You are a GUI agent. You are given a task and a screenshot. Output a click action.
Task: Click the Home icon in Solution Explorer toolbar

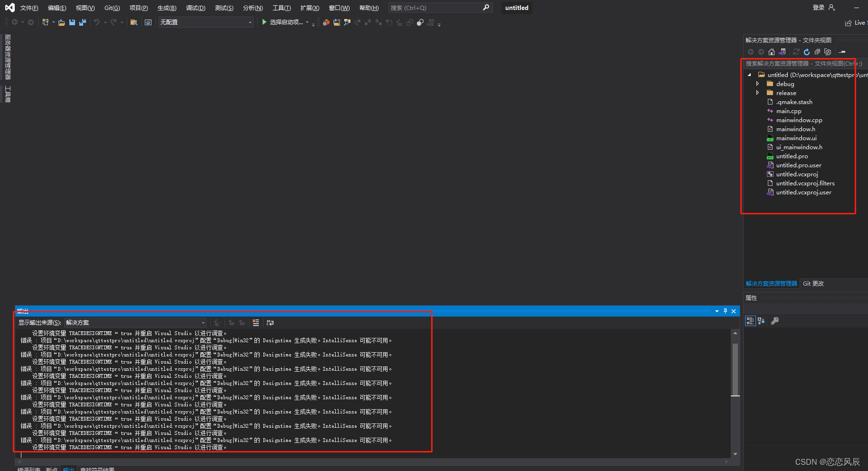[x=772, y=52]
